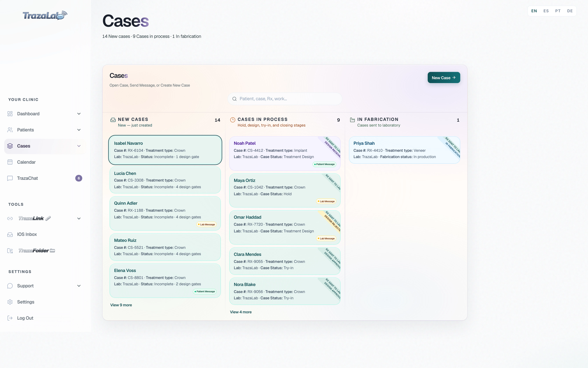588x368 pixels.
Task: Expand the TrazaLink submenu chevron
Action: coord(79,218)
